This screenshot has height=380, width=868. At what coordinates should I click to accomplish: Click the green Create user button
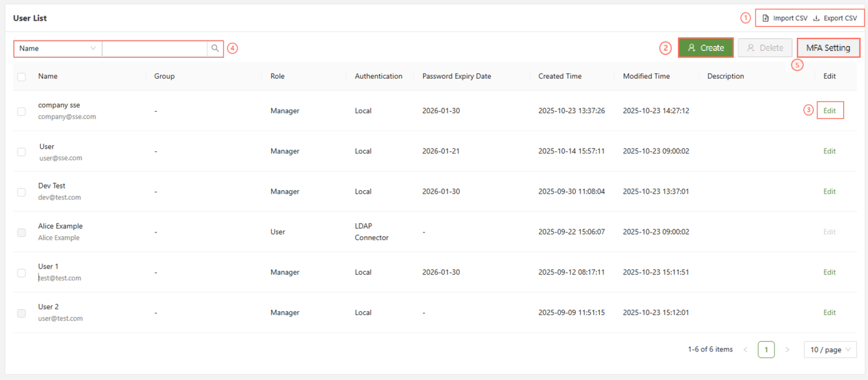[705, 48]
